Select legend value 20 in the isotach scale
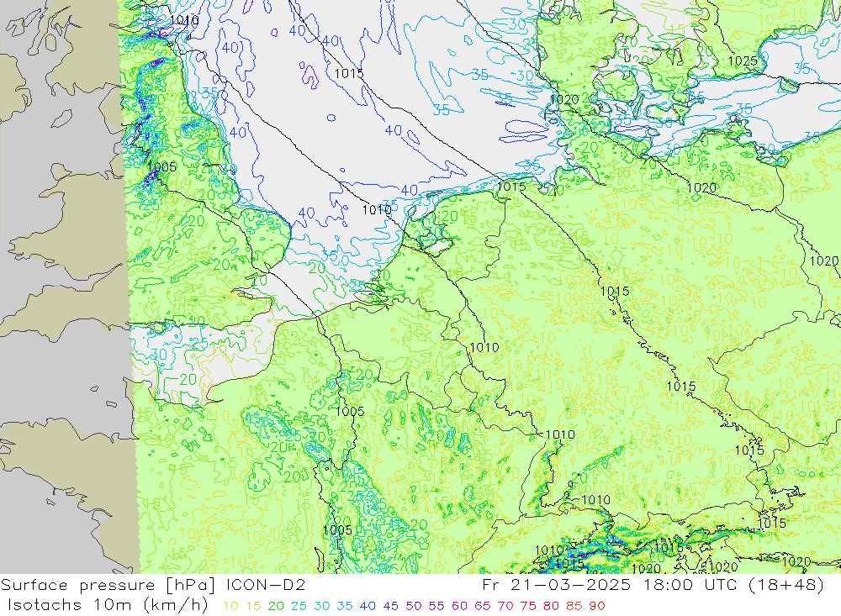Screen dimensions: 841x616 [276, 606]
